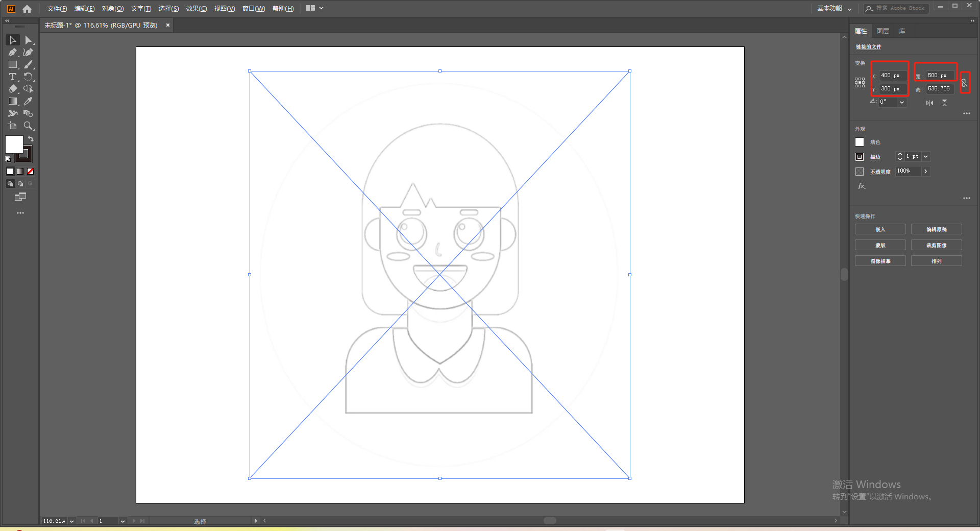This screenshot has height=531, width=980.
Task: Reset to default fill and stroke
Action: pos(8,159)
